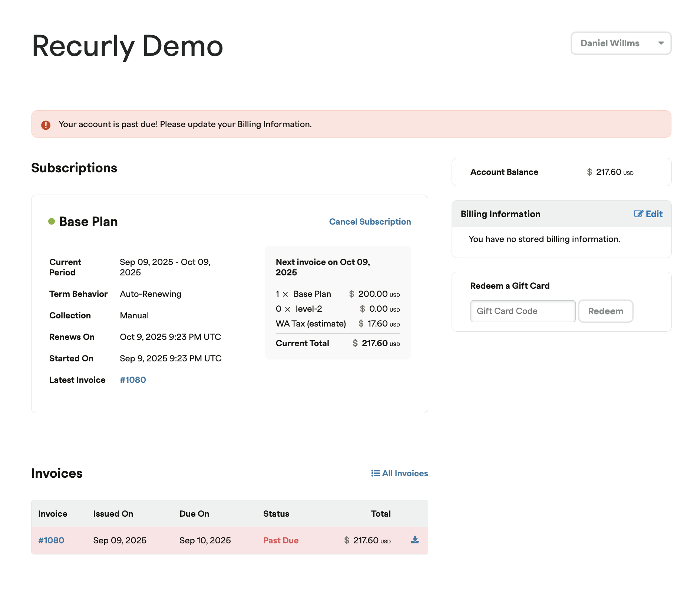Image resolution: width=697 pixels, height=616 pixels.
Task: Focus the Gift Card Code field
Action: tap(523, 311)
